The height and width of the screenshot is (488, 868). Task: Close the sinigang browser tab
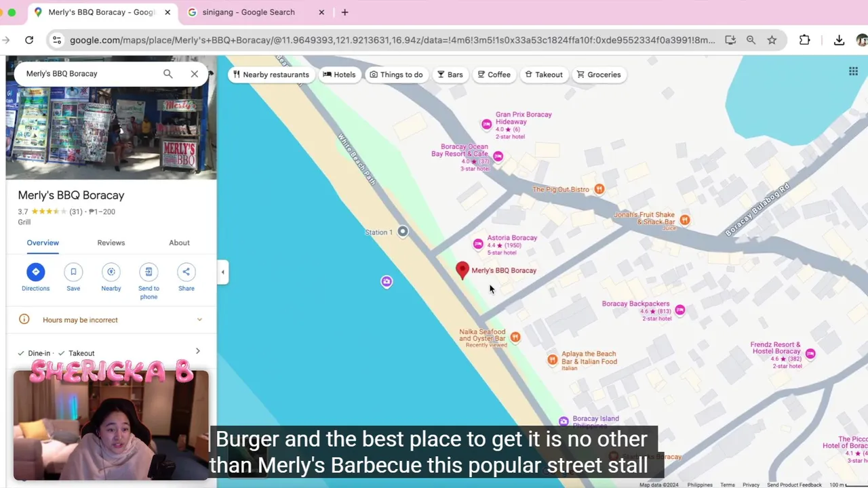point(321,12)
